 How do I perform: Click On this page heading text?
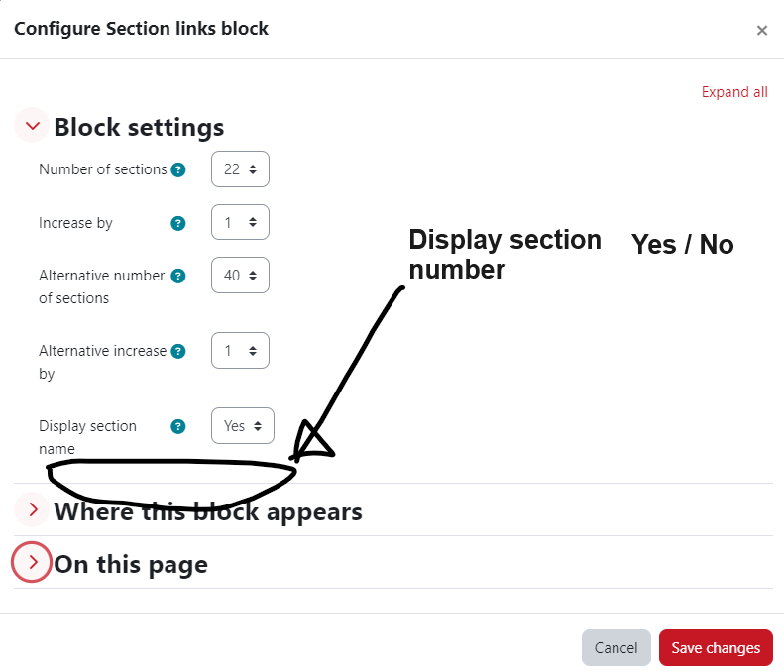pyautogui.click(x=131, y=565)
